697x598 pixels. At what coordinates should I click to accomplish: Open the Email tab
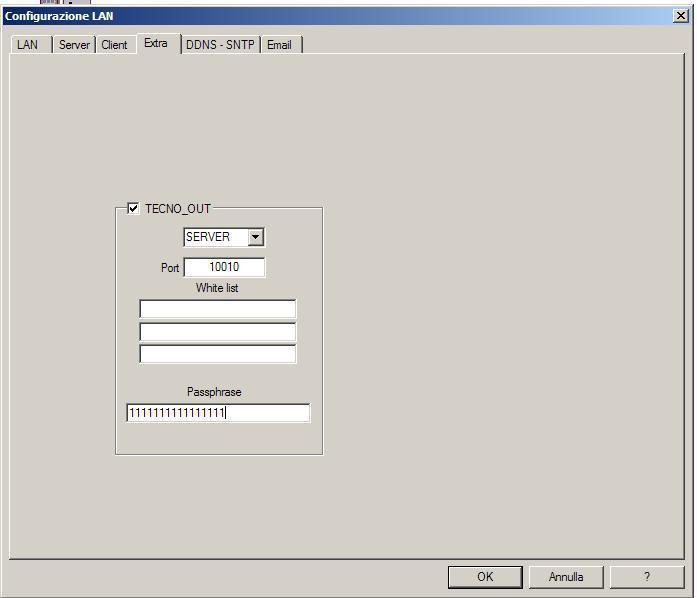(281, 45)
